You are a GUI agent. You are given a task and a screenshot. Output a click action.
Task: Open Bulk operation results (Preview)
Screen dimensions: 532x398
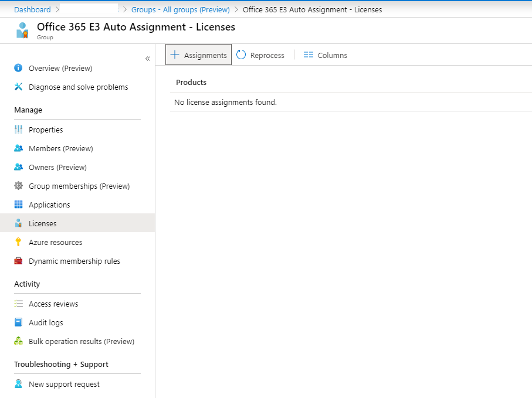82,341
